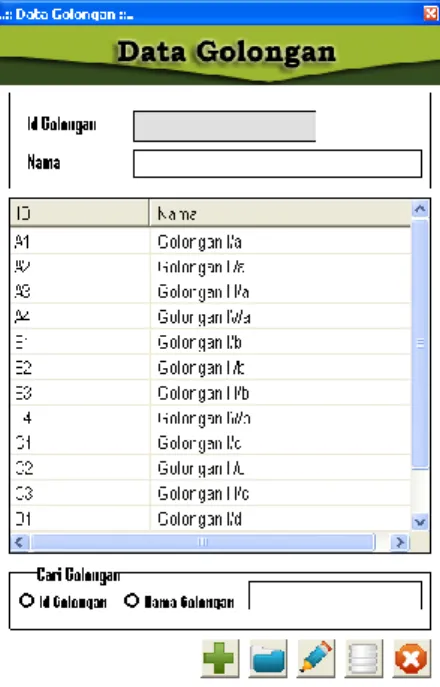Click the Cari Golongan search field

click(x=335, y=595)
